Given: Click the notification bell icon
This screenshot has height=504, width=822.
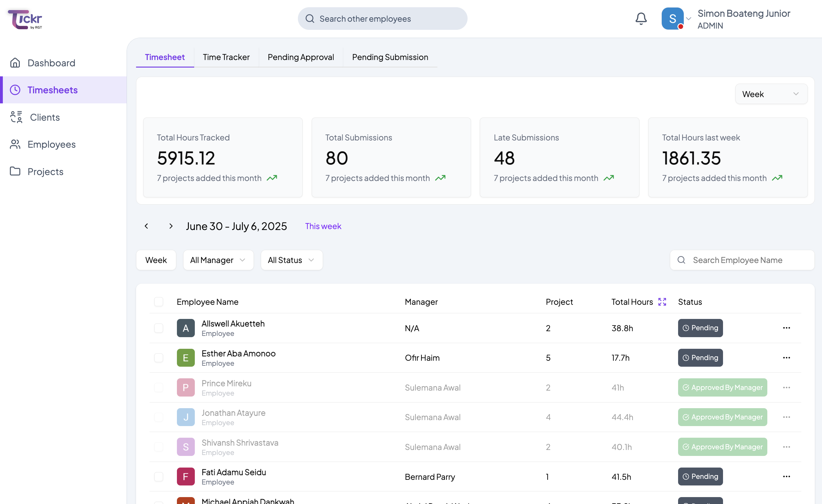Looking at the screenshot, I should point(640,19).
